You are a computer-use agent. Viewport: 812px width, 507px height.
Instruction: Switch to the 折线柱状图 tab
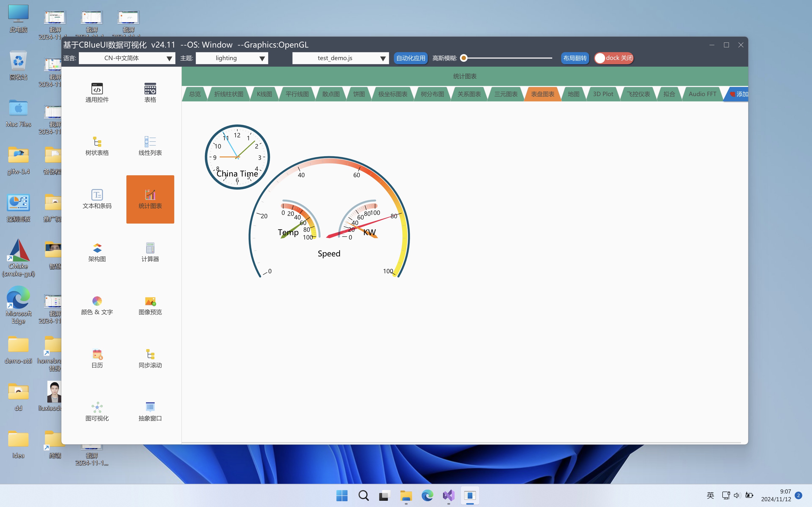(229, 94)
